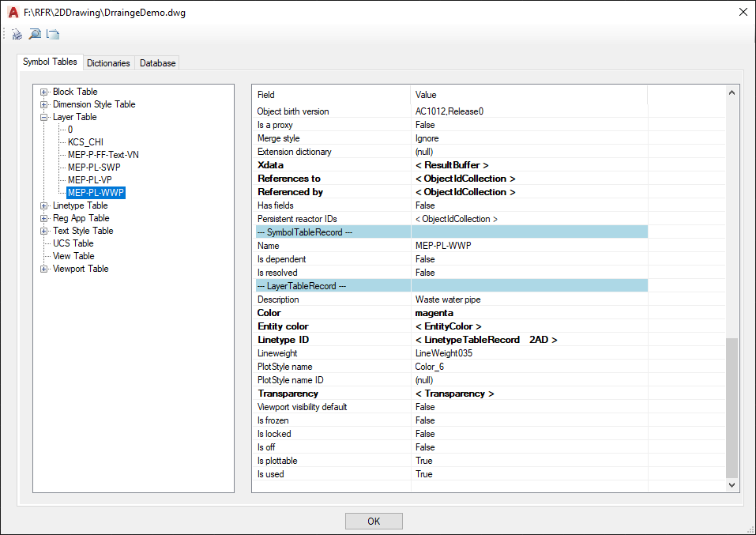Expand the Viewport Table node
Image resolution: width=756 pixels, height=535 pixels.
pyautogui.click(x=44, y=269)
